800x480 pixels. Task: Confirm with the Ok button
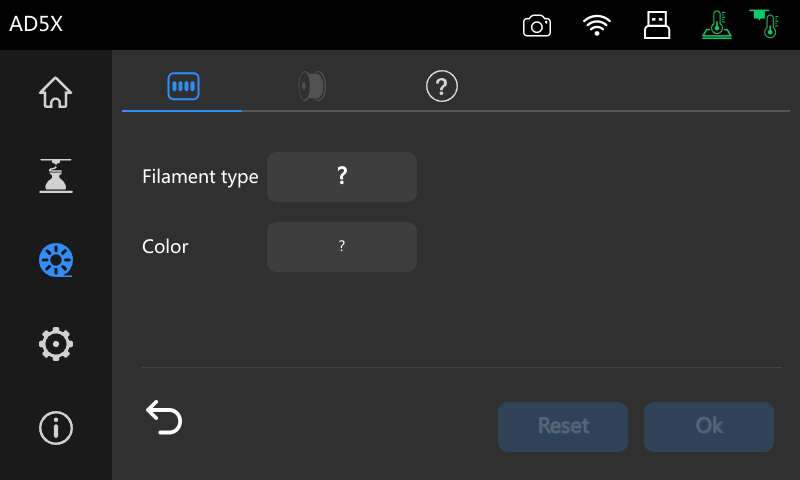pyautogui.click(x=709, y=426)
